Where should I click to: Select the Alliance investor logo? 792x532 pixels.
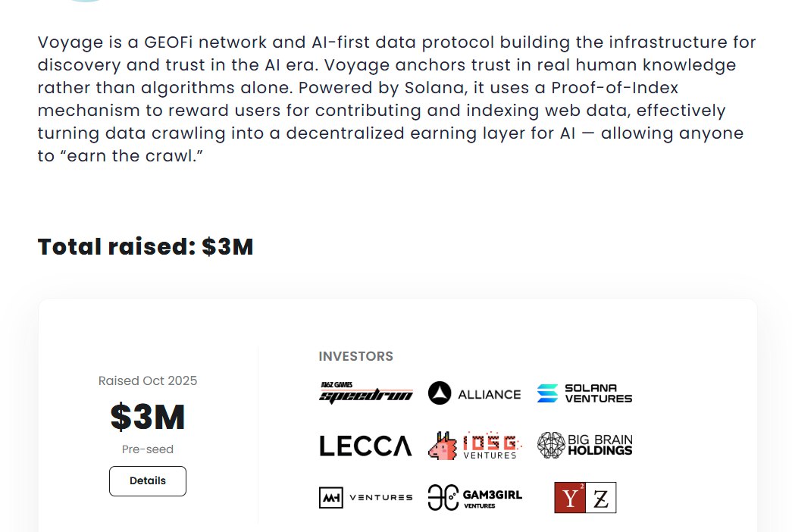pos(474,393)
